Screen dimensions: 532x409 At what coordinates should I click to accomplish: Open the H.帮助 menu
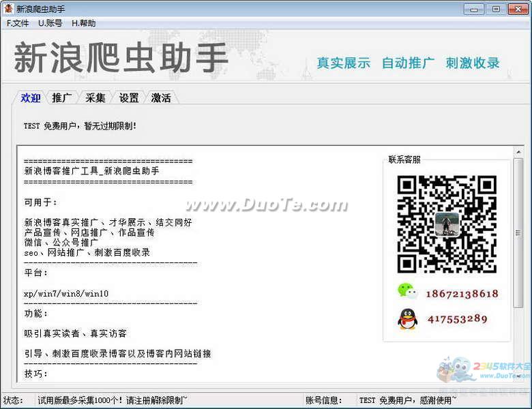(83, 23)
